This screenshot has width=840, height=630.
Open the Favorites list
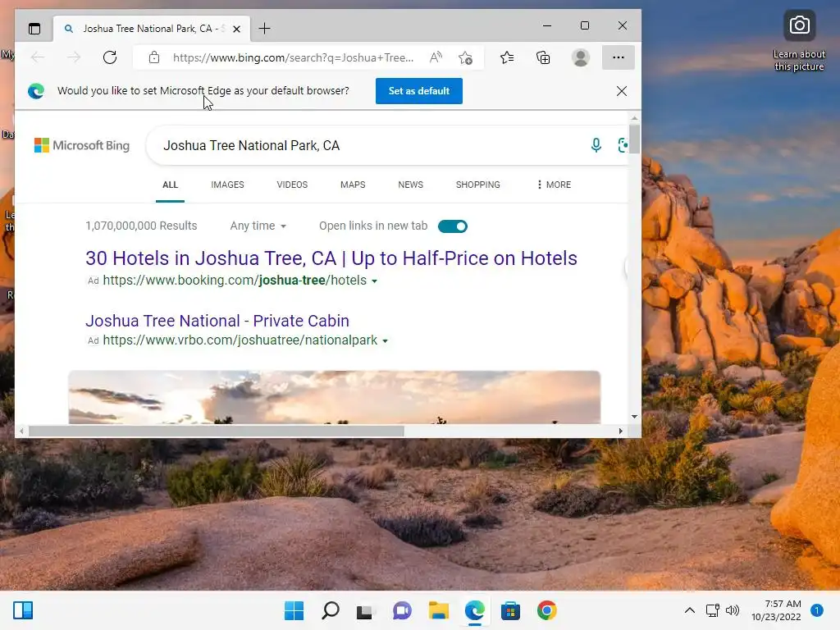(x=507, y=57)
